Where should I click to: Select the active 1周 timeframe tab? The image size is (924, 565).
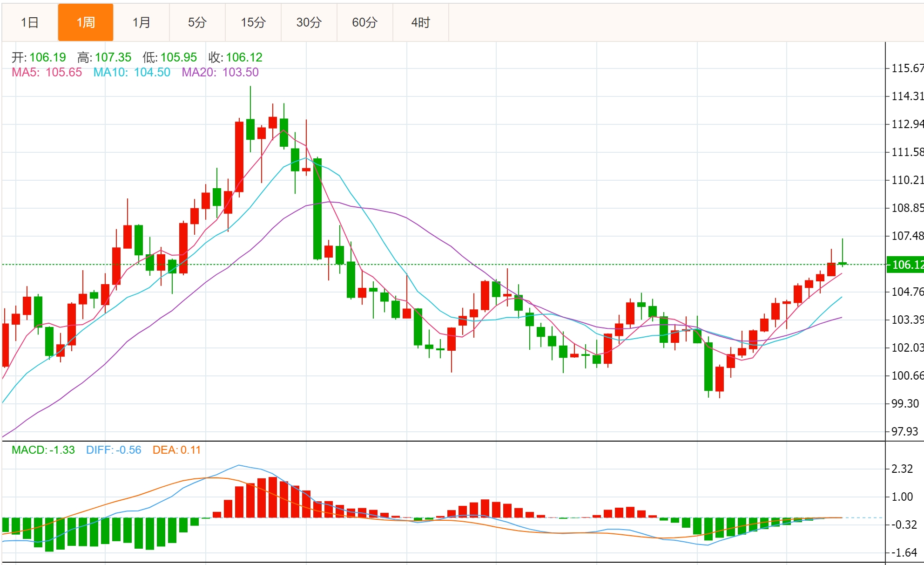(86, 22)
